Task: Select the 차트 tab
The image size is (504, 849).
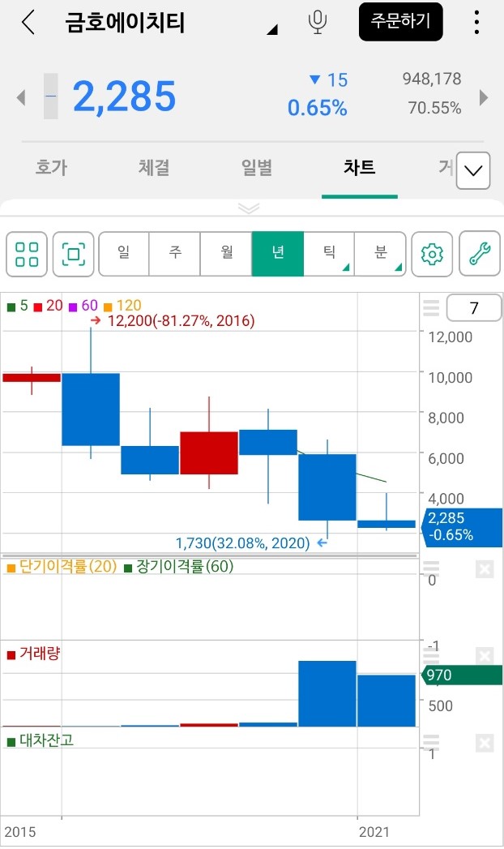Action: [360, 167]
